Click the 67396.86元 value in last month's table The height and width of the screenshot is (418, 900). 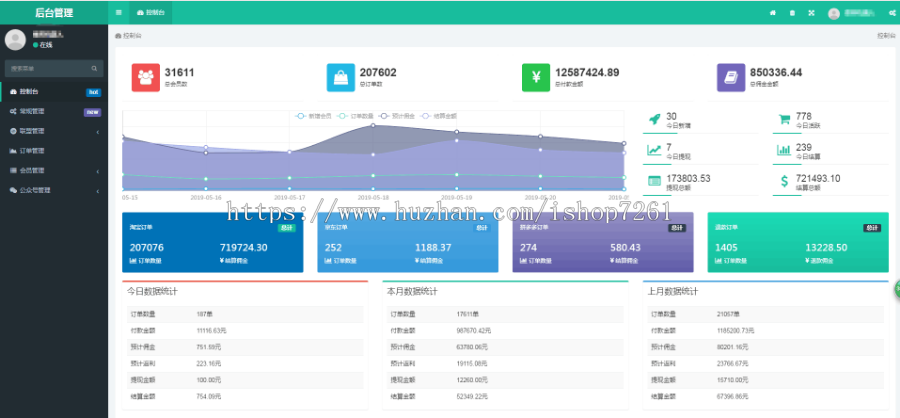click(732, 396)
